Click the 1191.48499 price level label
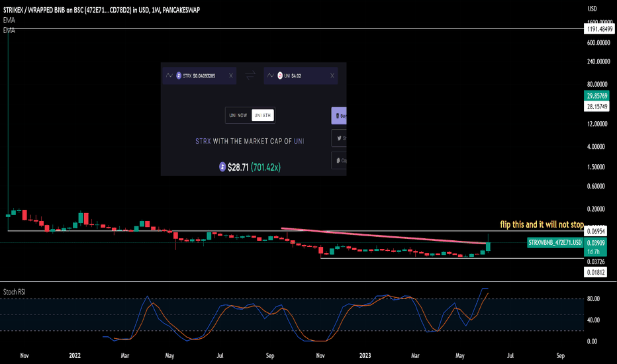 coord(599,29)
